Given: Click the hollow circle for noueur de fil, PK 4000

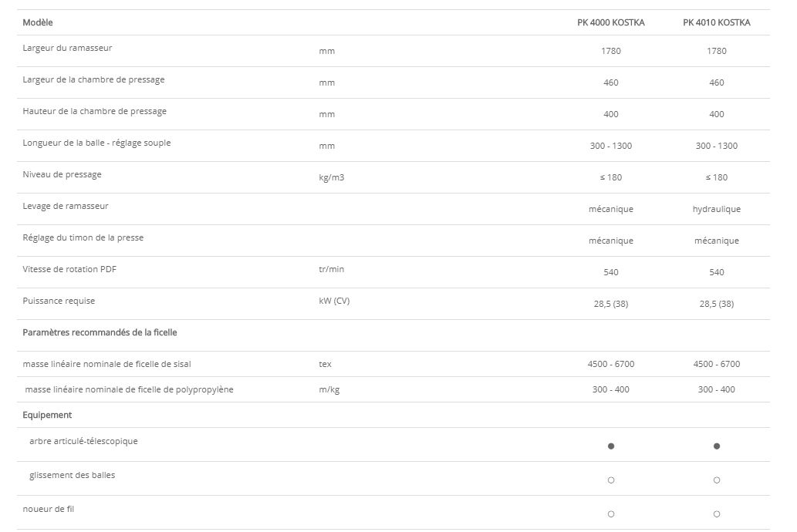Looking at the screenshot, I should 610,513.
